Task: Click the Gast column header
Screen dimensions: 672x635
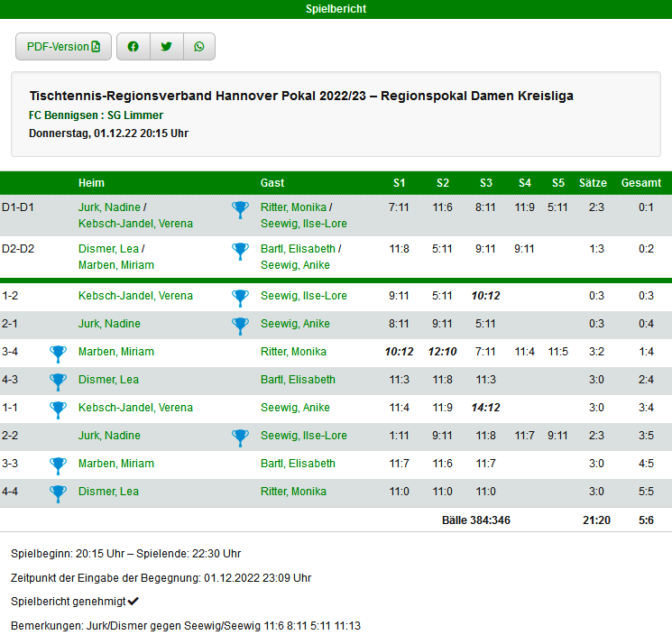Action: point(272,183)
